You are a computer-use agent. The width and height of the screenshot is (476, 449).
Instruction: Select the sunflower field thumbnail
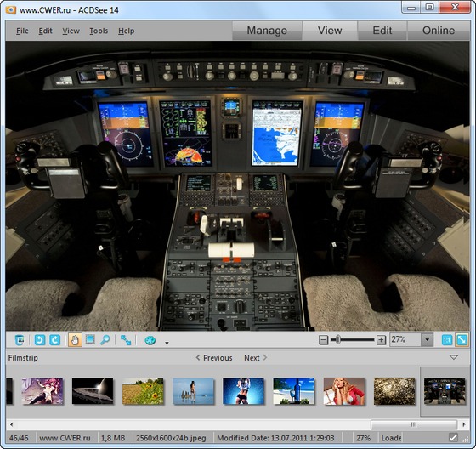[x=143, y=391]
